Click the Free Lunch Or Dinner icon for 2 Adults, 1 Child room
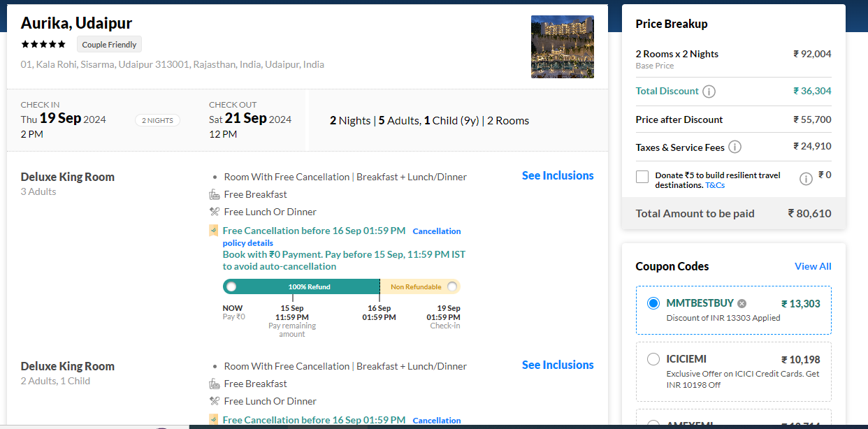 pos(215,401)
